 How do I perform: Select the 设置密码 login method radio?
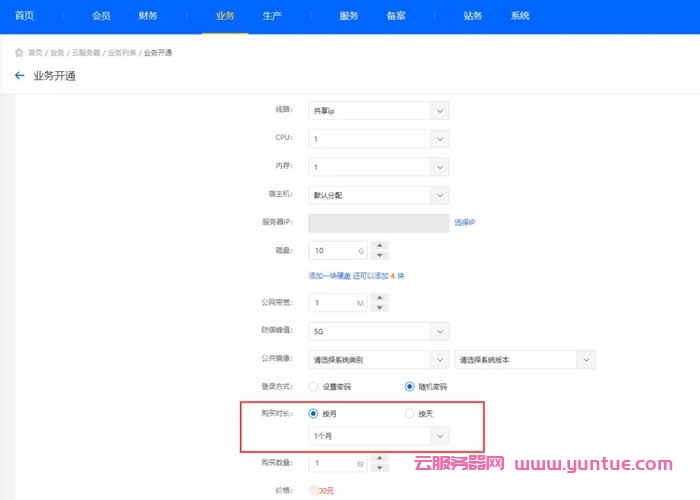click(x=314, y=386)
